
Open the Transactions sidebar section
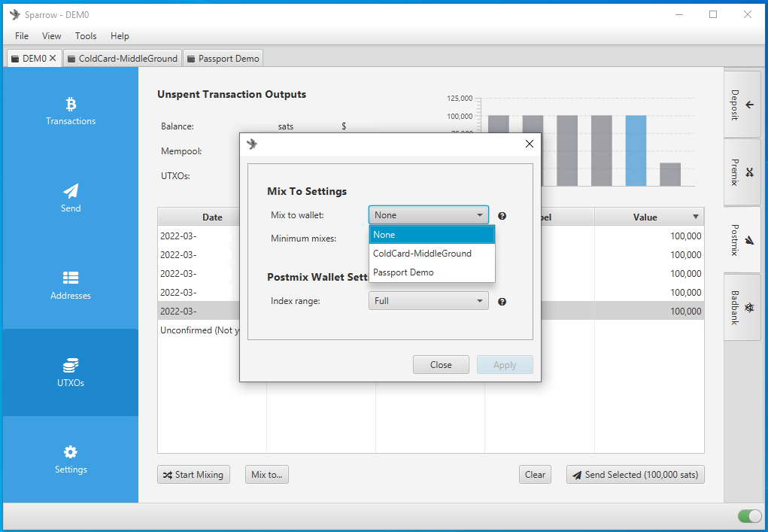pos(71,111)
